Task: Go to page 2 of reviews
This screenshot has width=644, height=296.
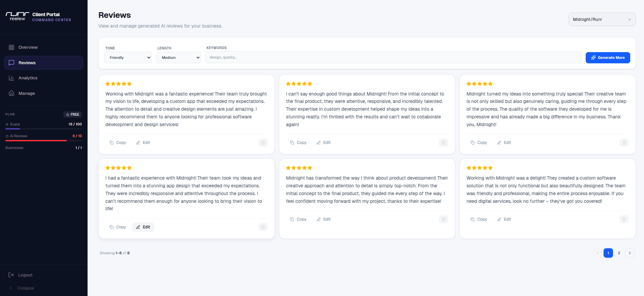Action: [x=619, y=253]
